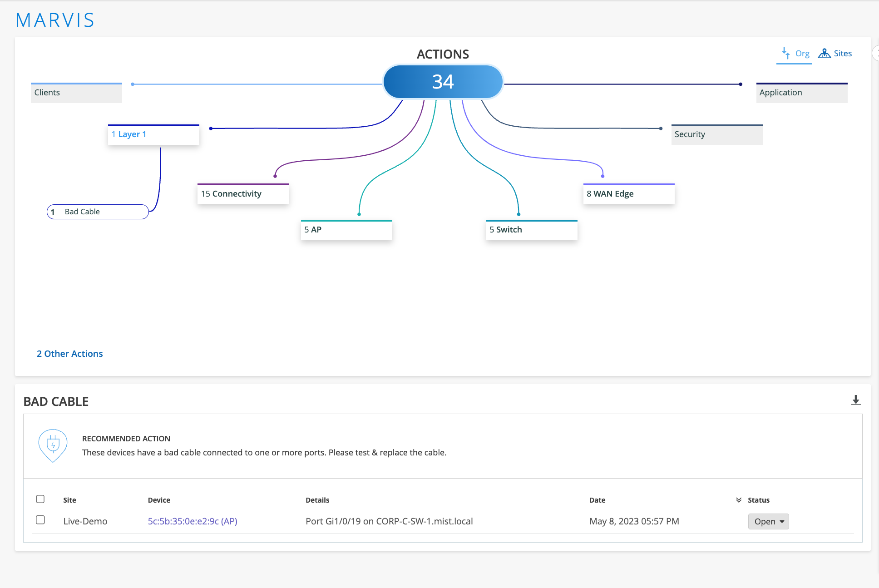Click the 34 total actions bubble
Viewport: 879px width, 588px height.
443,82
